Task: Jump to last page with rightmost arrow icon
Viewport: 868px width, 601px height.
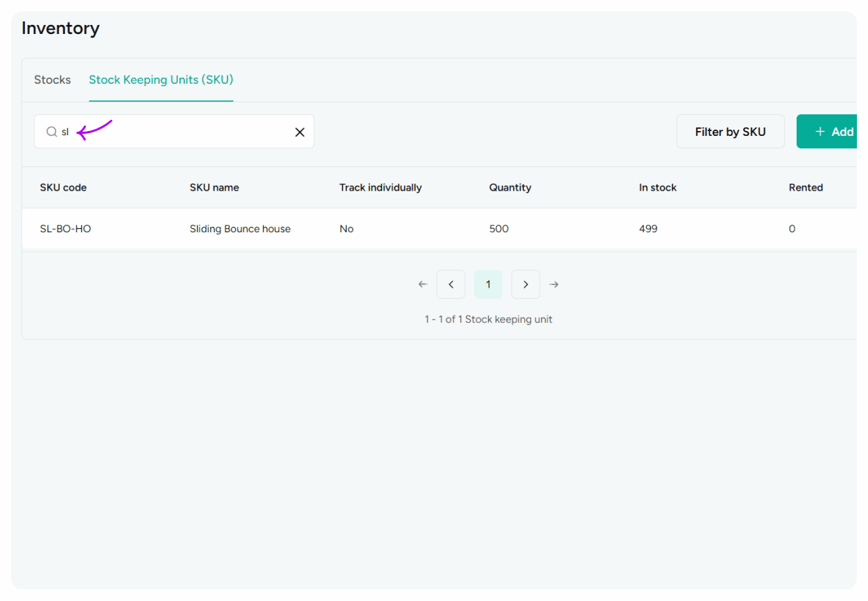Action: (553, 284)
